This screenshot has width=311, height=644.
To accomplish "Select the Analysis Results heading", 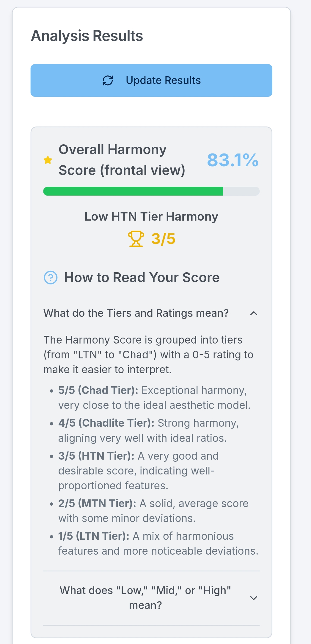I will coord(87,36).
